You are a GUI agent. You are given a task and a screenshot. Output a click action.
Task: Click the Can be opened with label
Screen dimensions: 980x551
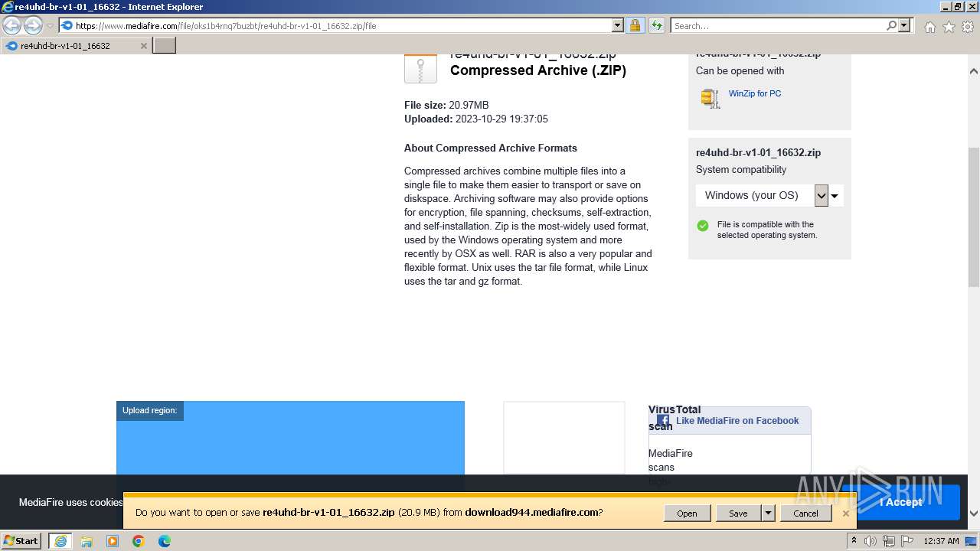click(740, 71)
